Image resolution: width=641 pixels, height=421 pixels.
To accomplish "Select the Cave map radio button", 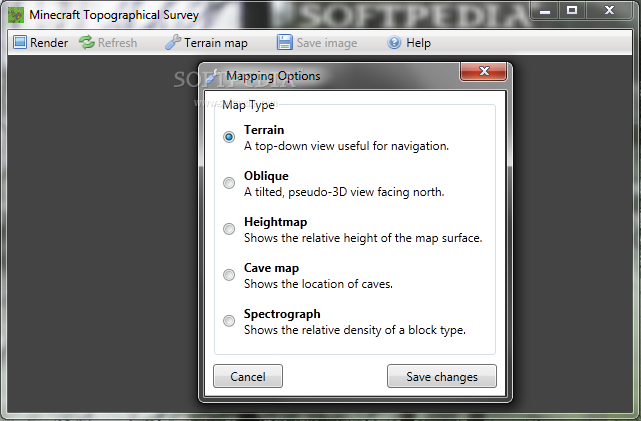I will 229,275.
